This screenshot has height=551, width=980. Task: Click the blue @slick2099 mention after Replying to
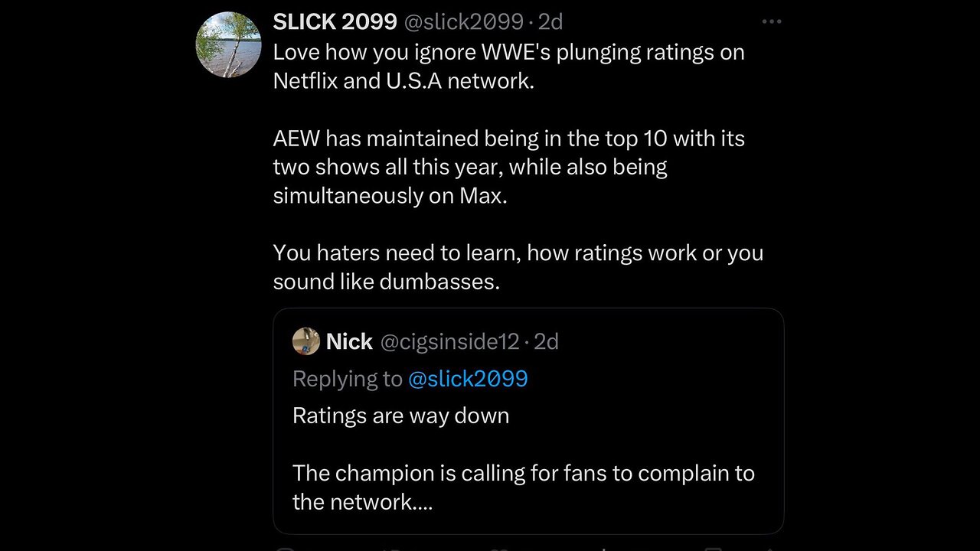[x=467, y=379]
